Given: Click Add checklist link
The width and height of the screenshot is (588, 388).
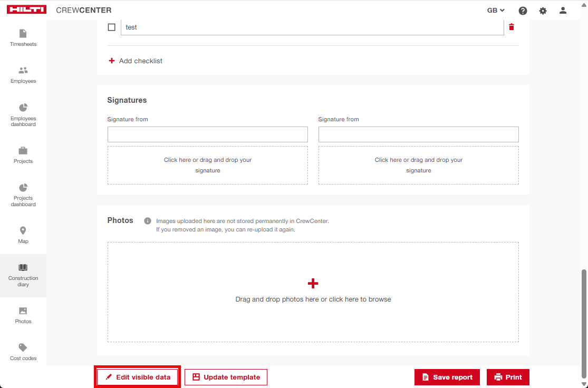Looking at the screenshot, I should click(x=136, y=61).
